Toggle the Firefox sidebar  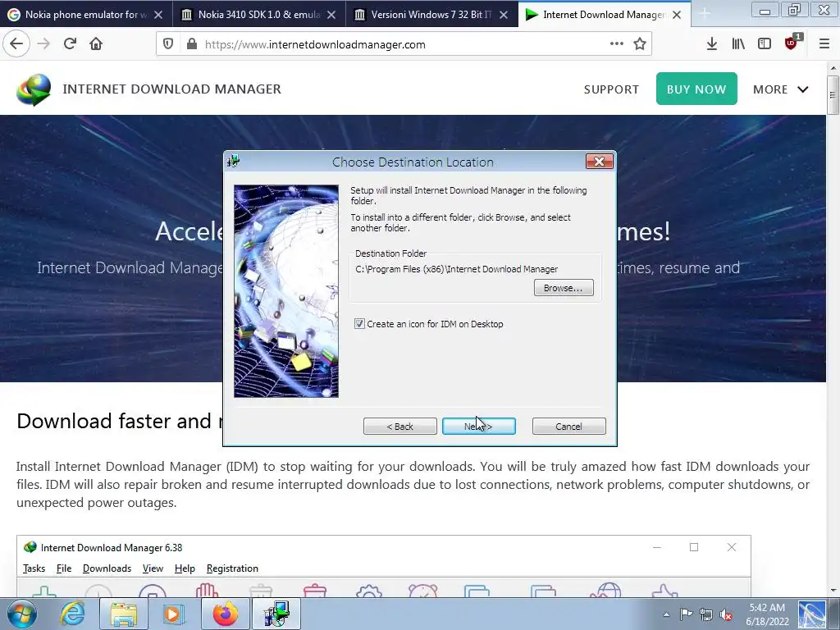coord(765,44)
